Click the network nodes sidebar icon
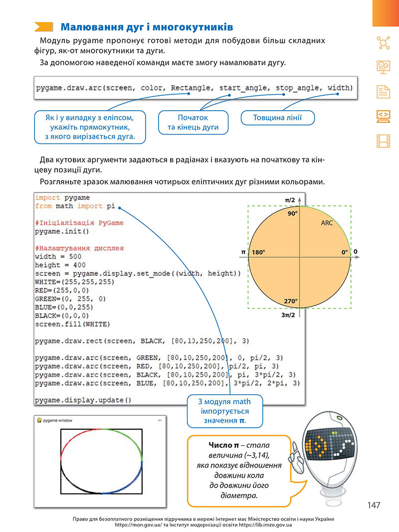The height and width of the screenshot is (532, 399). [383, 42]
